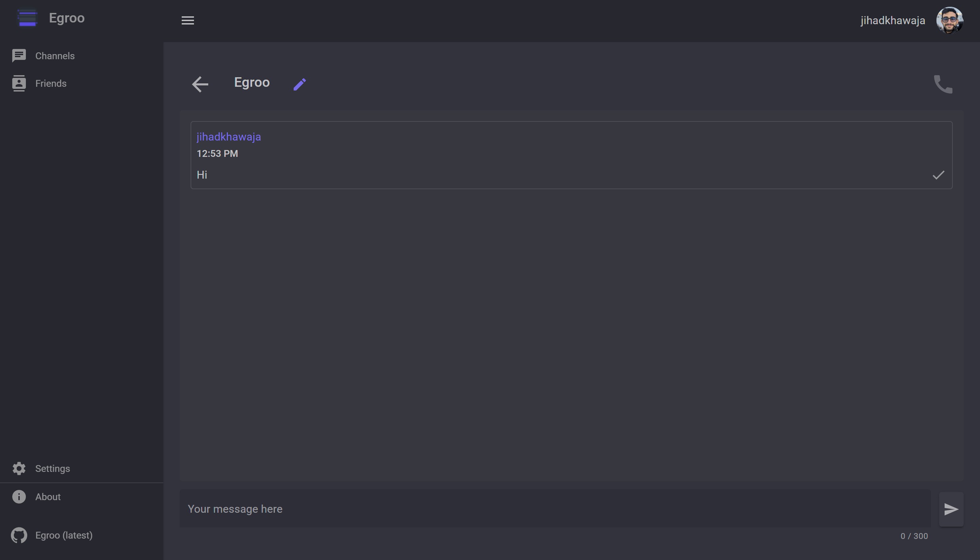Start a call with the phone icon
Image resolution: width=980 pixels, height=560 pixels.
click(943, 84)
